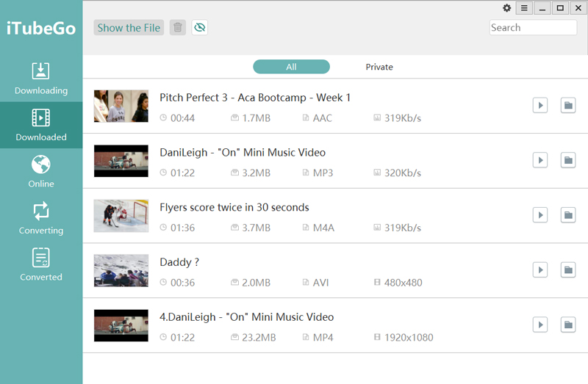Open folder for Flyers score twice file
Image resolution: width=588 pixels, height=384 pixels.
click(568, 215)
